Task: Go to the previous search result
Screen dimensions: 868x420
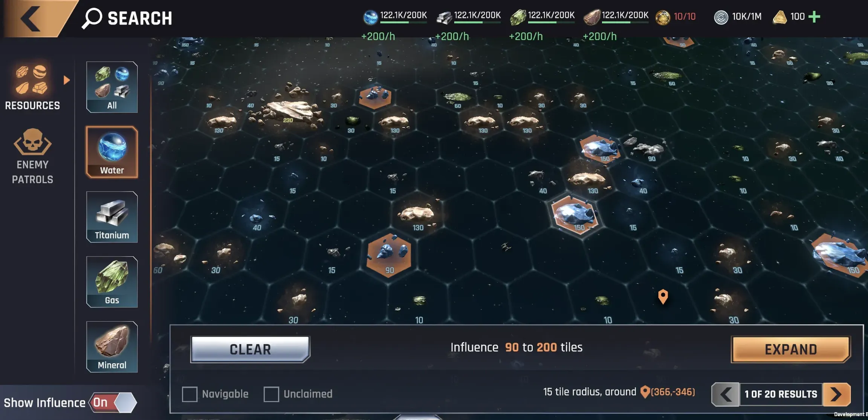Action: point(726,394)
